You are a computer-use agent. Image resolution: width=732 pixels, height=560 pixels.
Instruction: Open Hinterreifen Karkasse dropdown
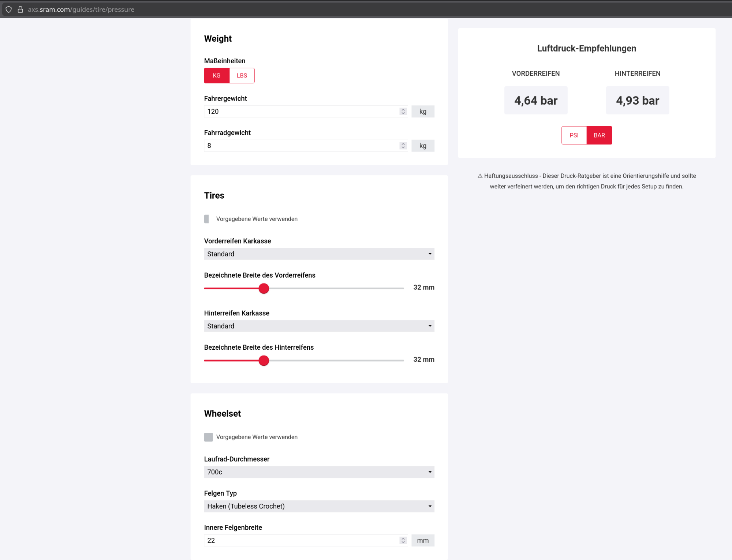[x=319, y=326]
